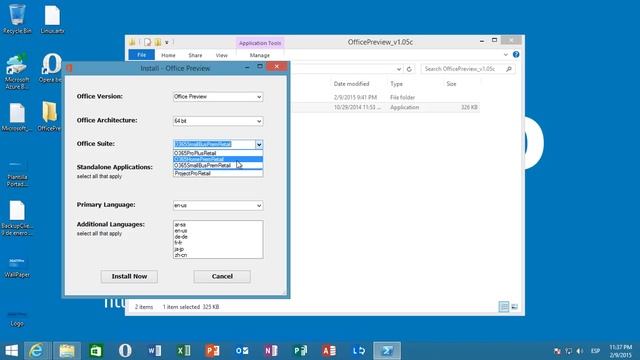Switch Explorer to details view icon
The width and height of the screenshot is (640, 360).
coord(504,307)
